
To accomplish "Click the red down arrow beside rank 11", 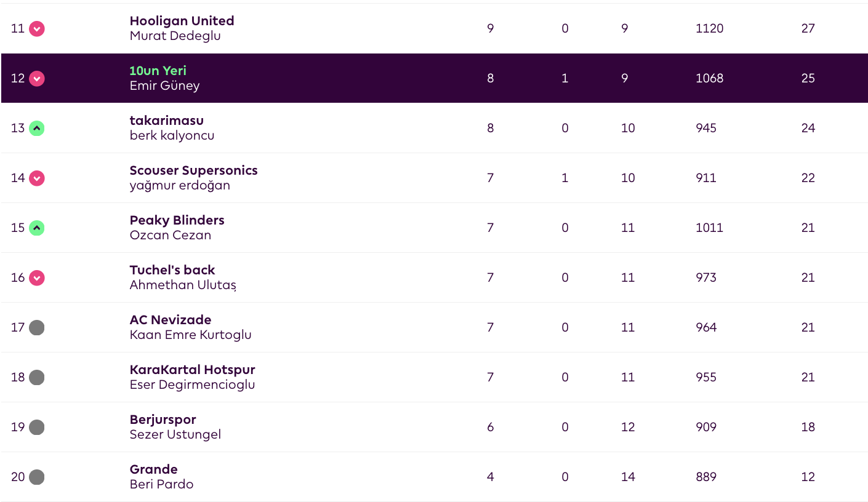I will pyautogui.click(x=37, y=29).
